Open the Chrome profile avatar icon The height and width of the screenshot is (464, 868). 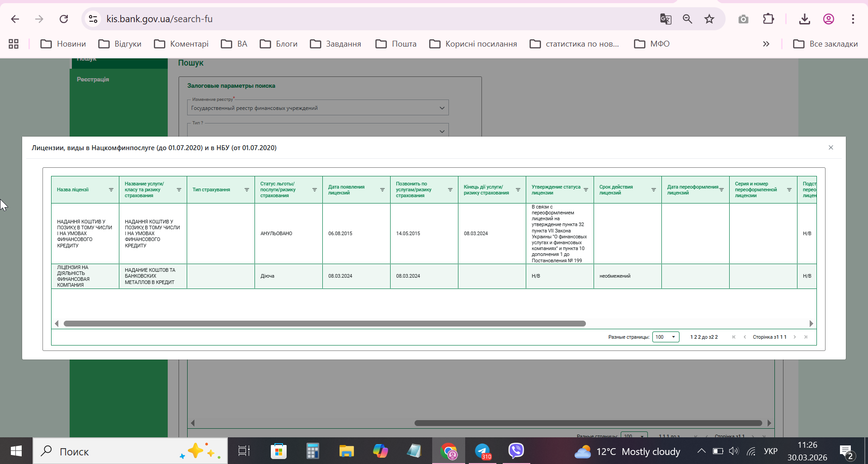(829, 19)
